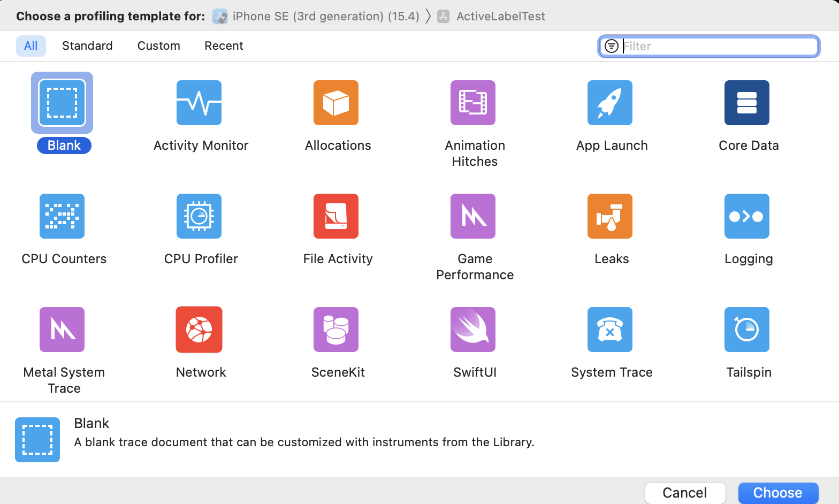The image size is (839, 504).
Task: Select the Game Performance template icon
Action: 473,216
